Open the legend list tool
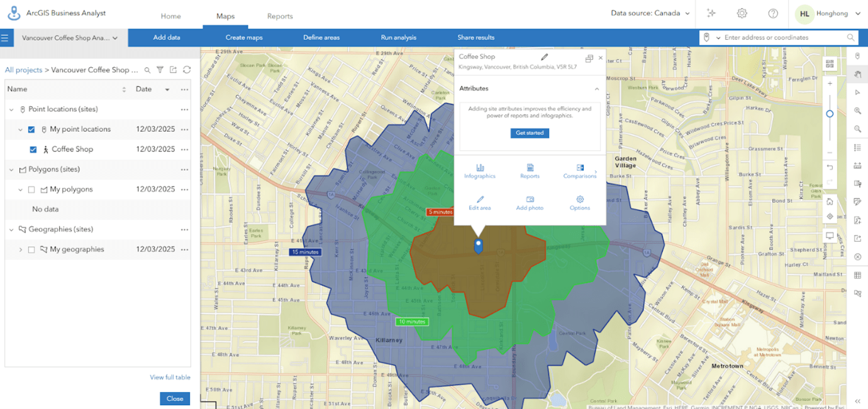The width and height of the screenshot is (868, 409). point(858,148)
